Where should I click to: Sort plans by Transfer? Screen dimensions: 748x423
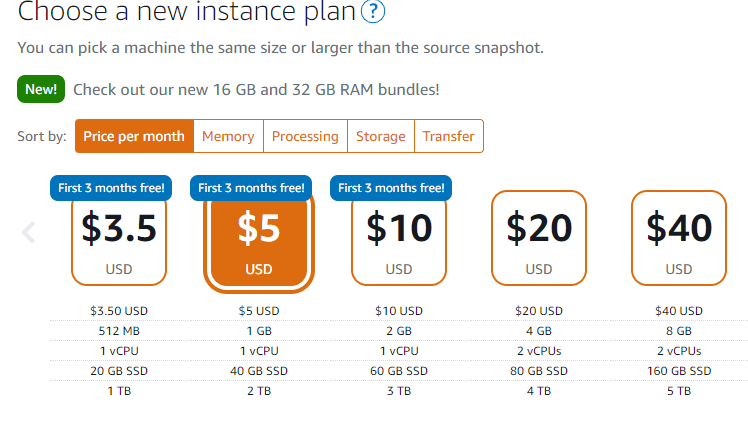click(x=448, y=137)
